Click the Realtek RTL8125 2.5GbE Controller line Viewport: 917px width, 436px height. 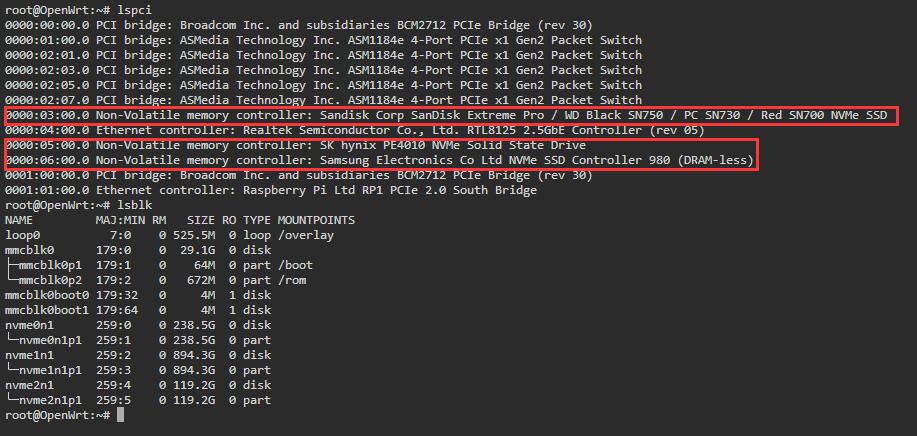coord(355,130)
